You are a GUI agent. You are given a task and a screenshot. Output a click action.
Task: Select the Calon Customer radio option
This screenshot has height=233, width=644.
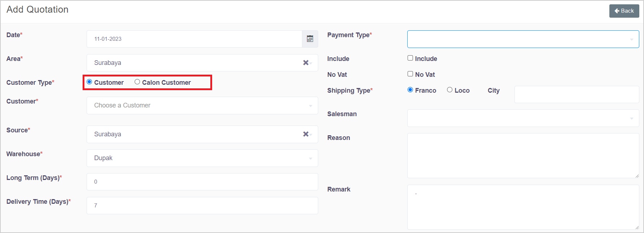coord(137,82)
